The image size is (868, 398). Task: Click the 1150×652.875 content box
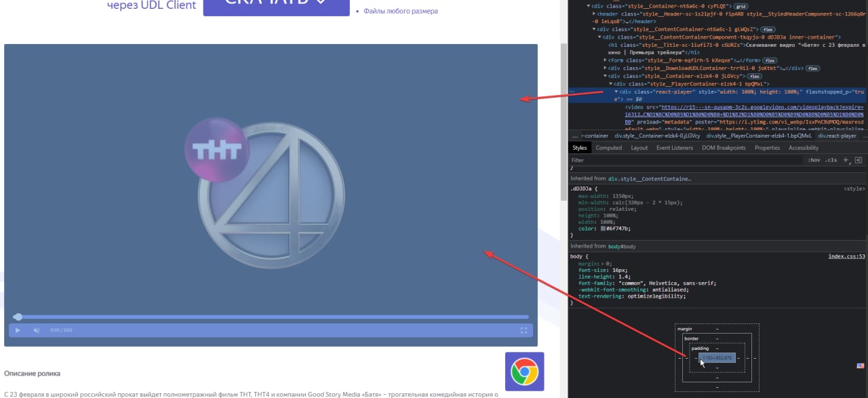tap(716, 358)
